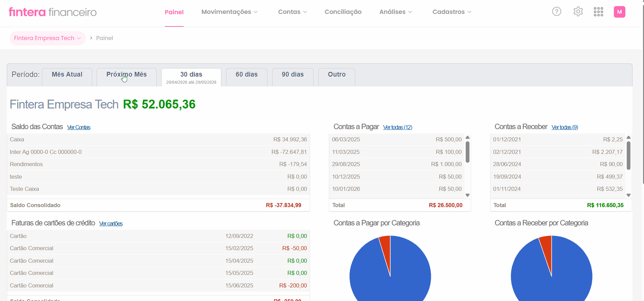This screenshot has height=301, width=644.
Task: Go to the Painel tab
Action: 174,12
